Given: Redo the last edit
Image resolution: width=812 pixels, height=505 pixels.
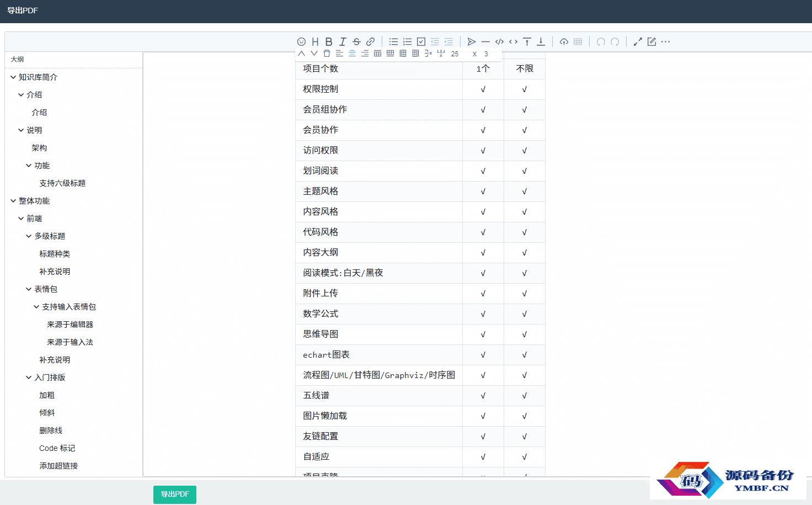Looking at the screenshot, I should (x=615, y=42).
